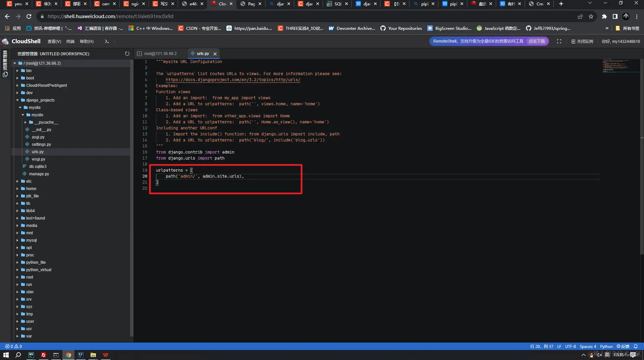The image size is (644, 360).
Task: Open browser extensions puzzle icon
Action: (604, 16)
